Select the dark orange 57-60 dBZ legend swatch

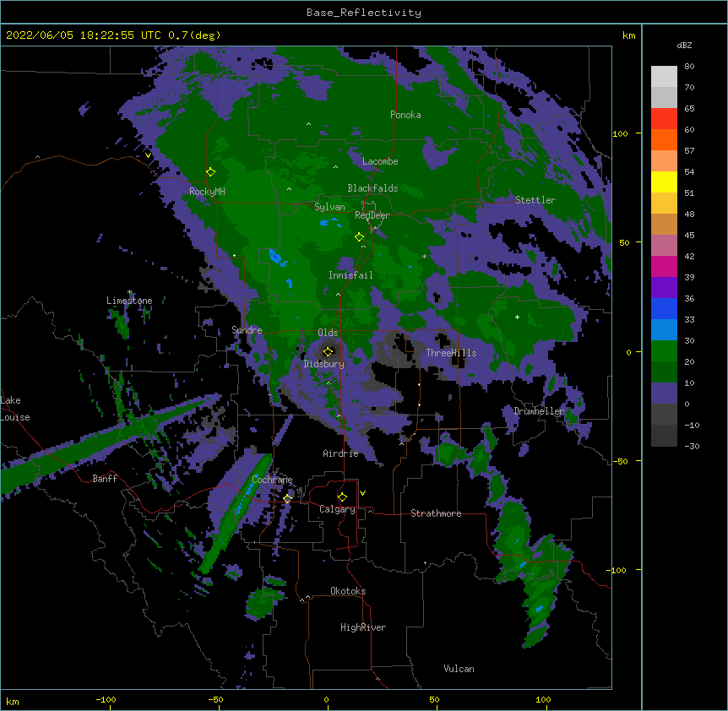tap(664, 139)
